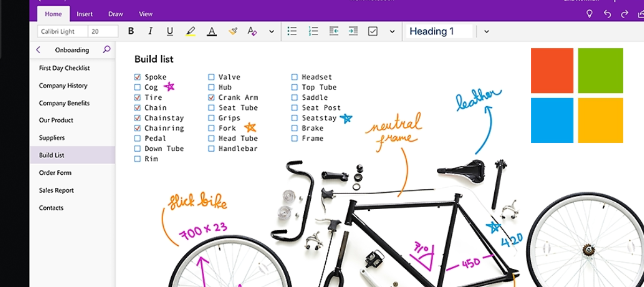644x287 pixels.
Task: Go to the Company History page
Action: pos(63,85)
